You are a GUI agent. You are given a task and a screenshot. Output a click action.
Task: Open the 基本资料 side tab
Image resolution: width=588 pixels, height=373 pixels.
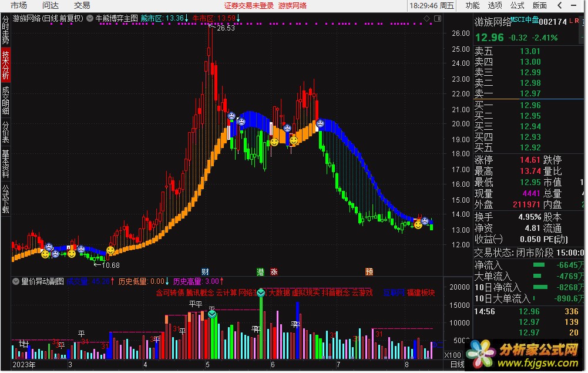pyautogui.click(x=6, y=164)
